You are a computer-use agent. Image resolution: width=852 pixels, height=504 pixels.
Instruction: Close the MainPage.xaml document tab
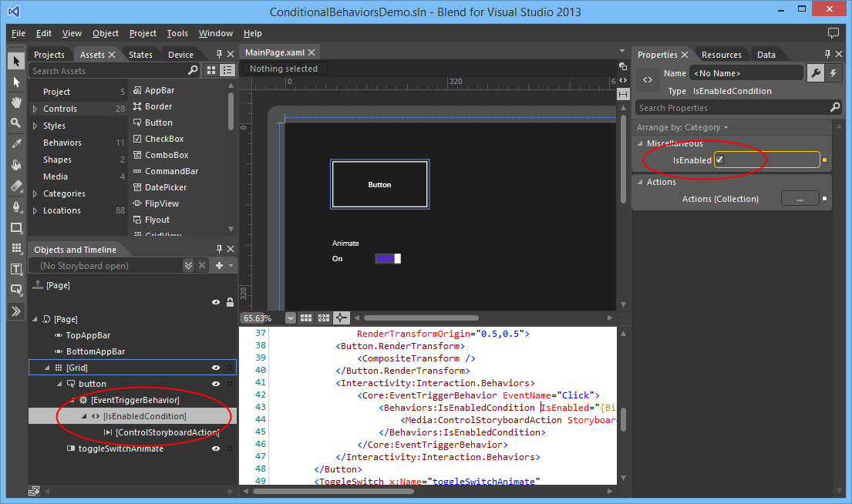(x=312, y=52)
